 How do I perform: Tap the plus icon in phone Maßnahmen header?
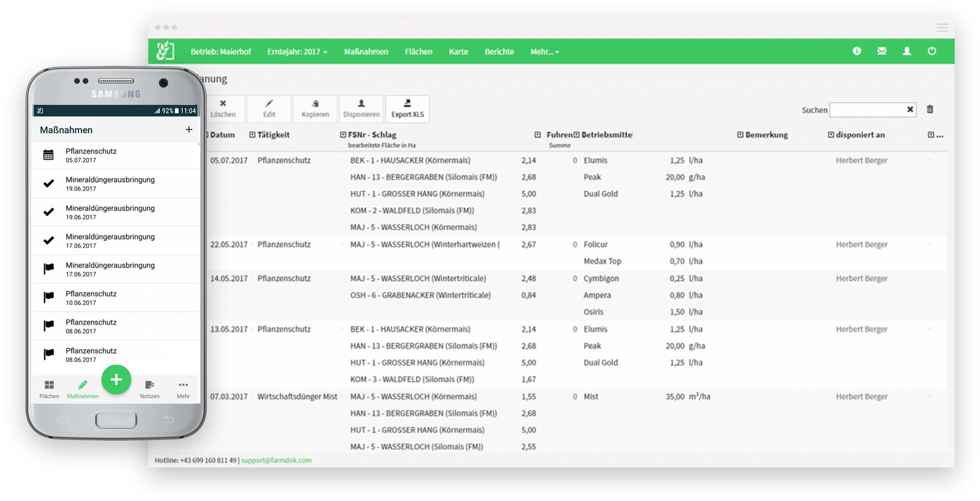click(189, 130)
